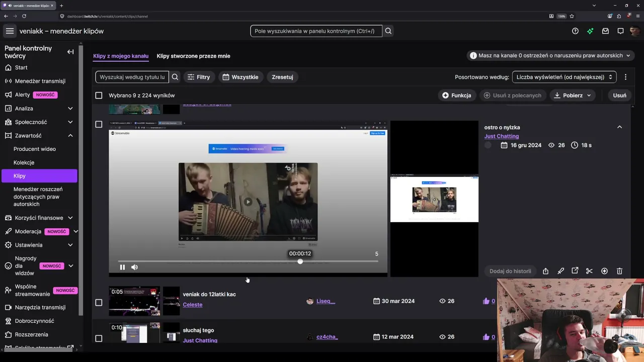
Task: Click the Usuń delete button
Action: pyautogui.click(x=620, y=96)
